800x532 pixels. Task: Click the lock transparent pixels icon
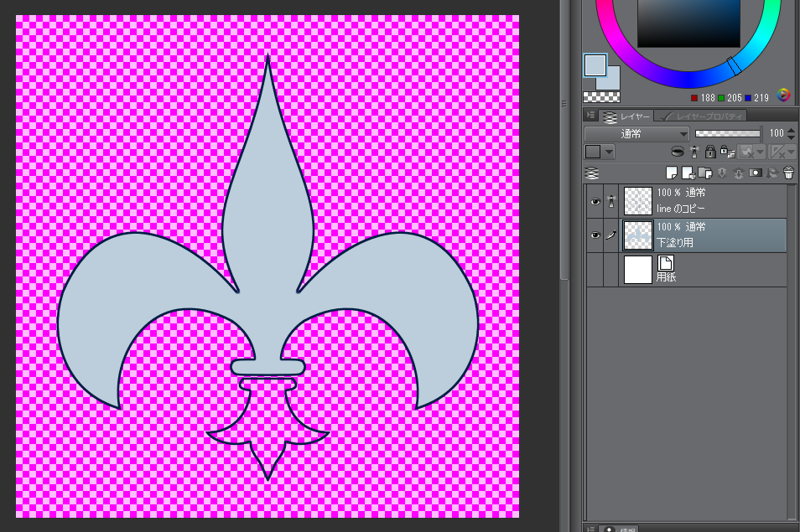[726, 152]
